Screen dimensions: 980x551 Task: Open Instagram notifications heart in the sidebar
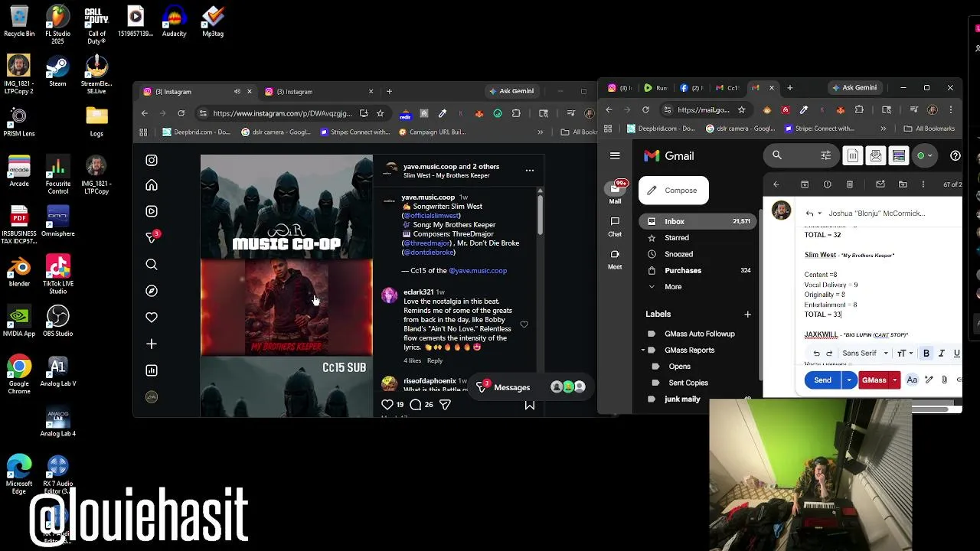152,318
